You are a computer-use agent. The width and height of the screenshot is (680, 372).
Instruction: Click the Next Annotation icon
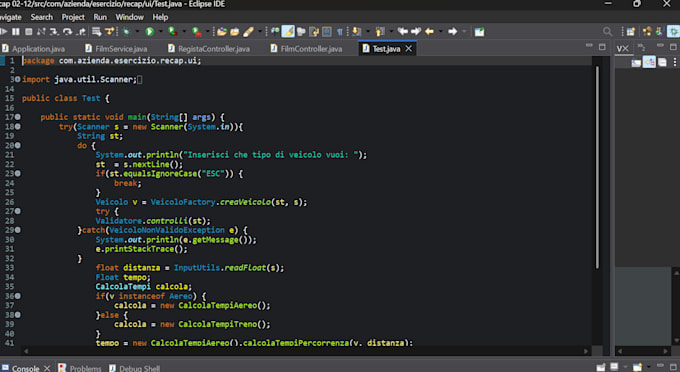coord(356,32)
